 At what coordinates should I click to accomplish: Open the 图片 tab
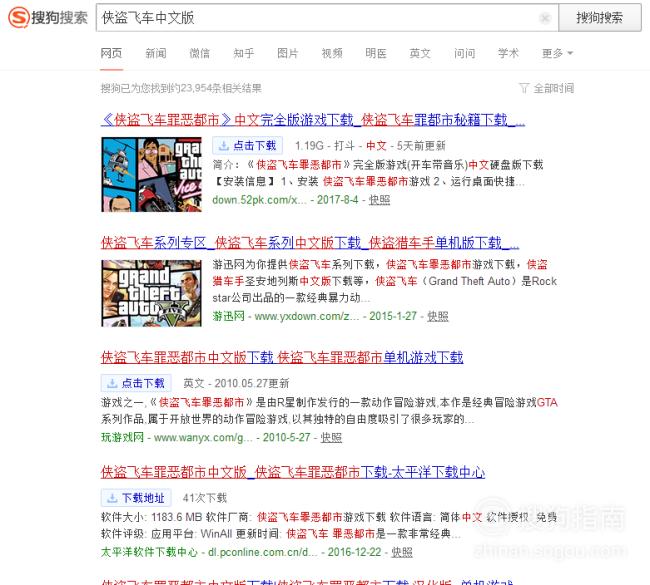coord(288,53)
